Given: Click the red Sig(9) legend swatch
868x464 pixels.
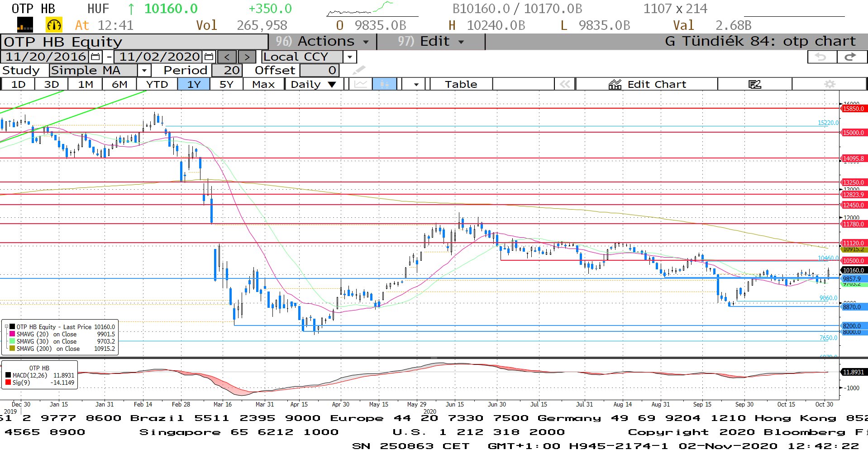Looking at the screenshot, I should click(8, 383).
